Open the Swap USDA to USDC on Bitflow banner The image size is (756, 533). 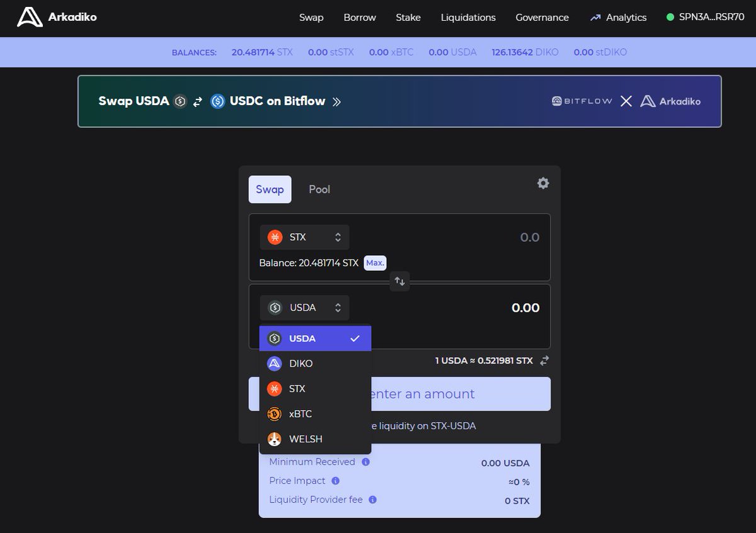[399, 101]
